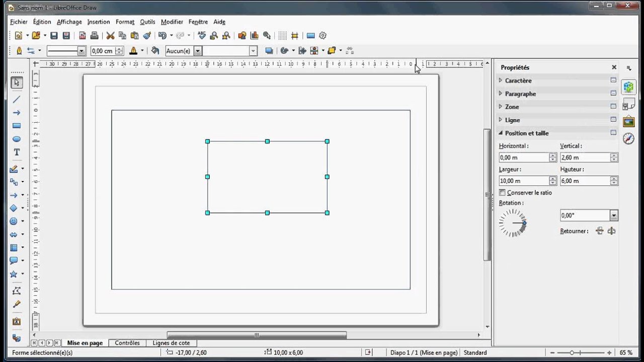The height and width of the screenshot is (362, 644).
Task: Select the Connector tool
Action: (x=14, y=182)
